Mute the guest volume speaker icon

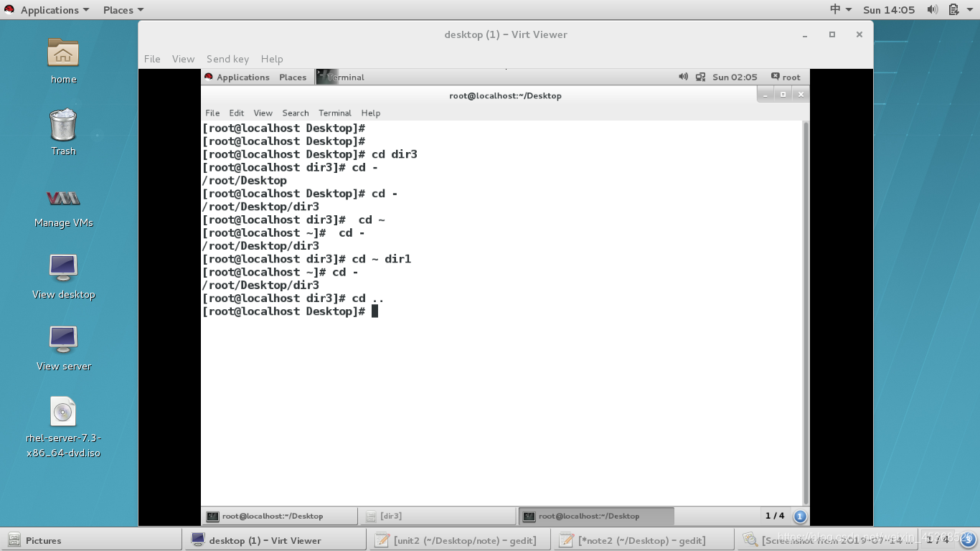tap(683, 77)
